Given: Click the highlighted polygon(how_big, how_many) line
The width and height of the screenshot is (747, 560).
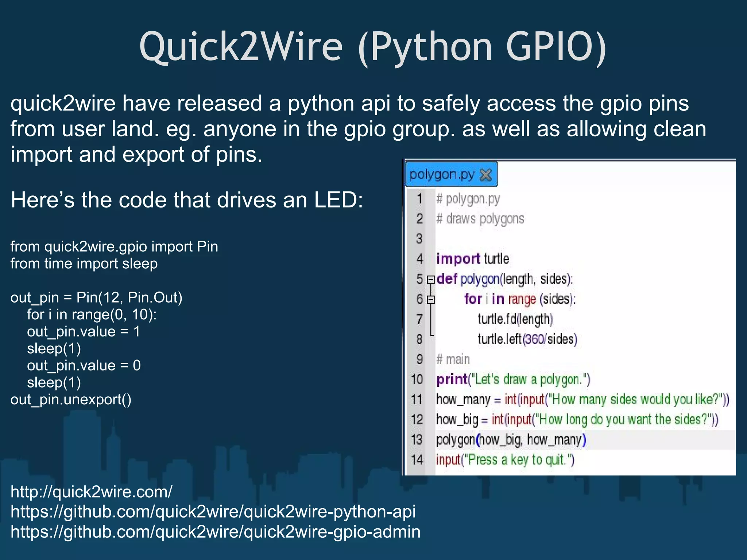Looking at the screenshot, I should [511, 440].
